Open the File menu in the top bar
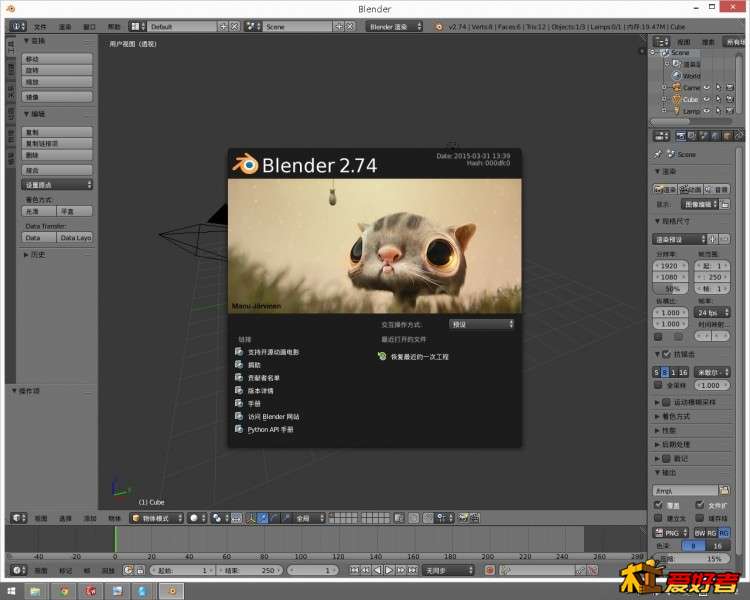 point(40,27)
